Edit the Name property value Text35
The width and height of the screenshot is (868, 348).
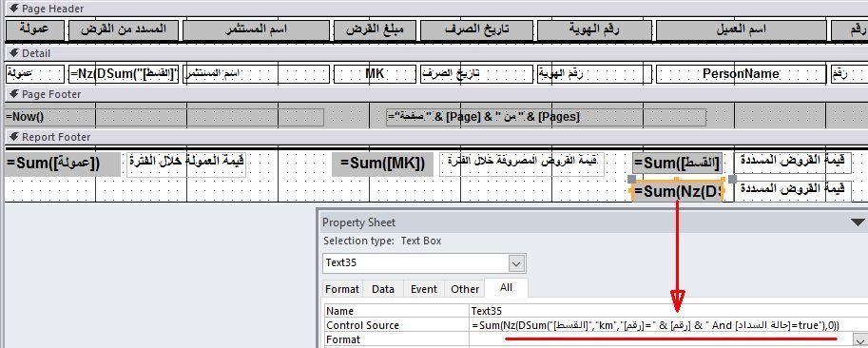coord(668,312)
